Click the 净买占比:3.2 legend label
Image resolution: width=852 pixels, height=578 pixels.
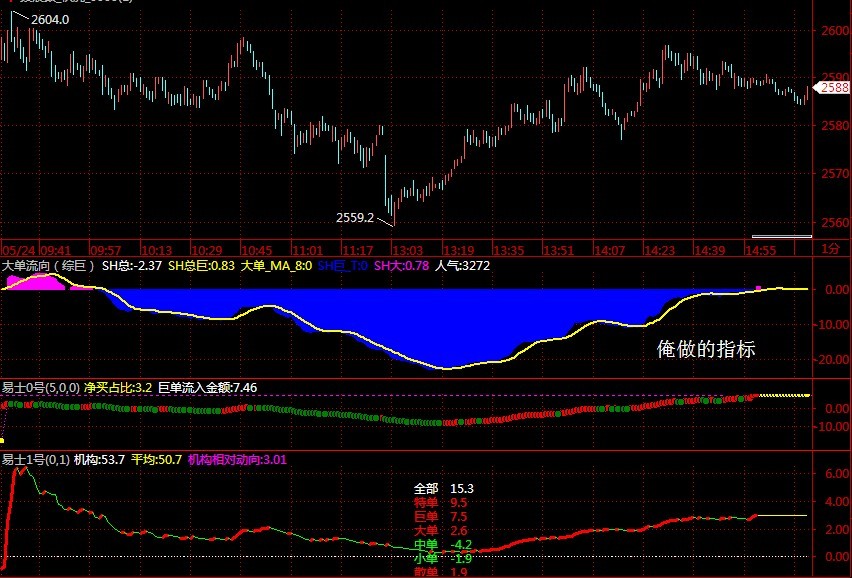(x=118, y=387)
